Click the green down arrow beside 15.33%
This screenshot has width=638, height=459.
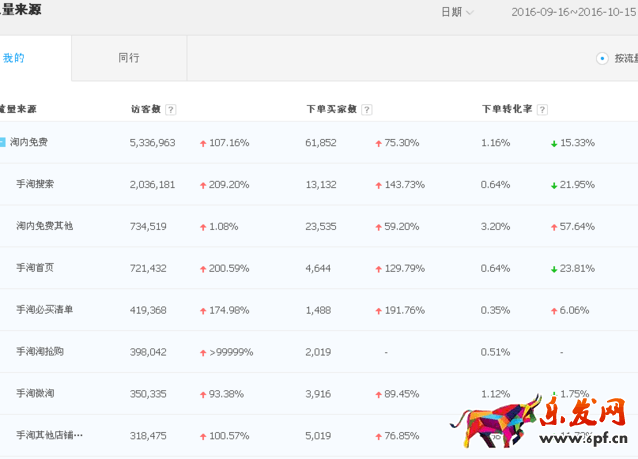coord(554,143)
